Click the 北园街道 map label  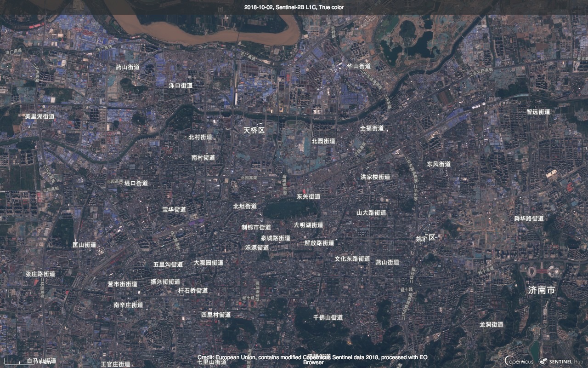point(323,141)
